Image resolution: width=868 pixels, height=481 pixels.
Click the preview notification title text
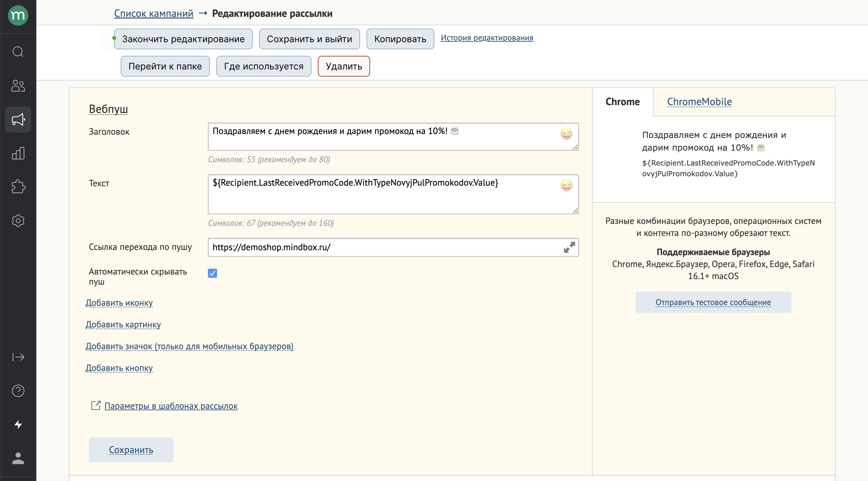tap(714, 141)
